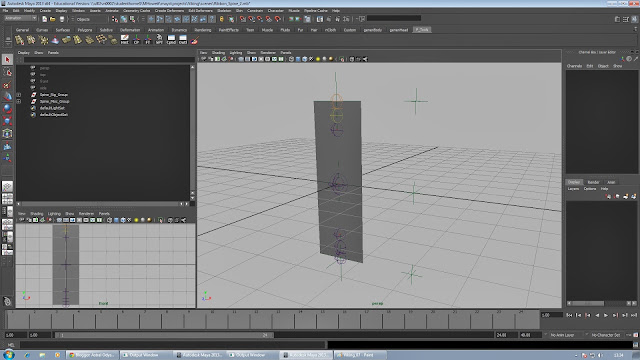Click the four-view layout icon
The height and width of the screenshot is (360, 640).
(7, 199)
